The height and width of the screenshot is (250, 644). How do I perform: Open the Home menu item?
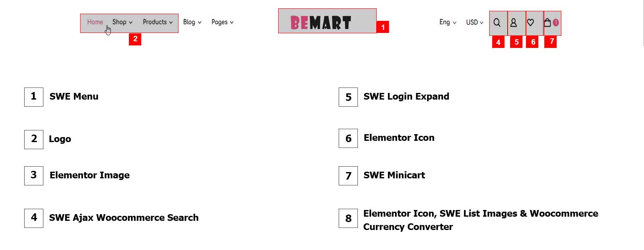coord(95,22)
